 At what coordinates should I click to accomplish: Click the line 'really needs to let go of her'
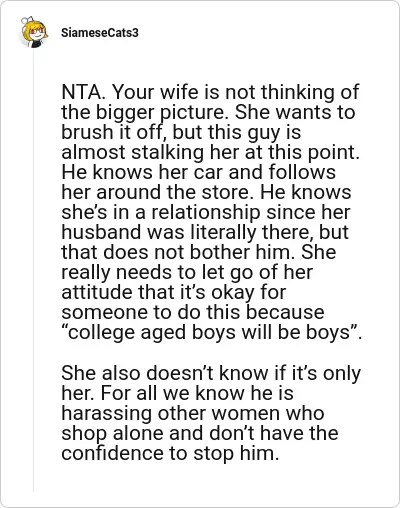click(187, 272)
